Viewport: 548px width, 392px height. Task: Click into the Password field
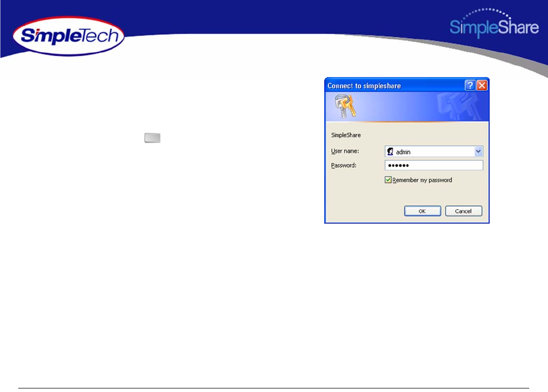coord(434,165)
